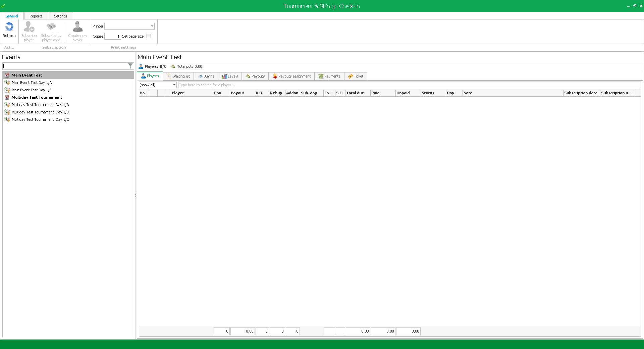
Task: Set value in the Copies field
Action: [x=112, y=36]
